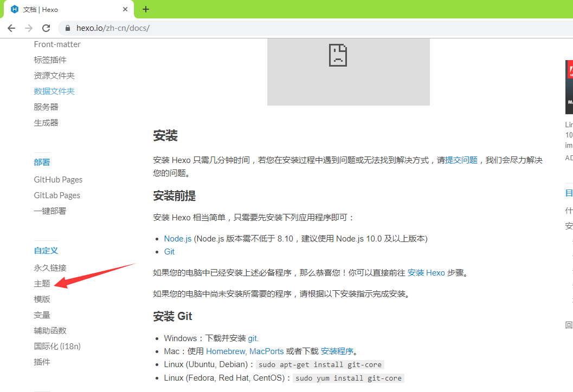Click the ad image at right edge
This screenshot has height=392, width=573.
(569, 87)
